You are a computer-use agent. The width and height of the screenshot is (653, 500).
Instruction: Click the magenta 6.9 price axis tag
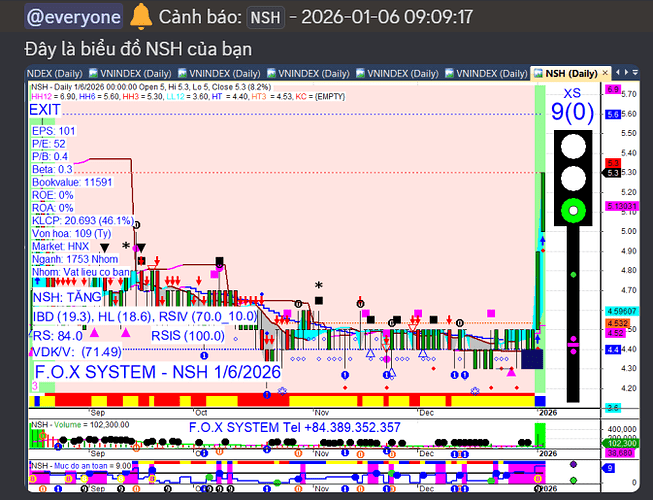tap(613, 89)
